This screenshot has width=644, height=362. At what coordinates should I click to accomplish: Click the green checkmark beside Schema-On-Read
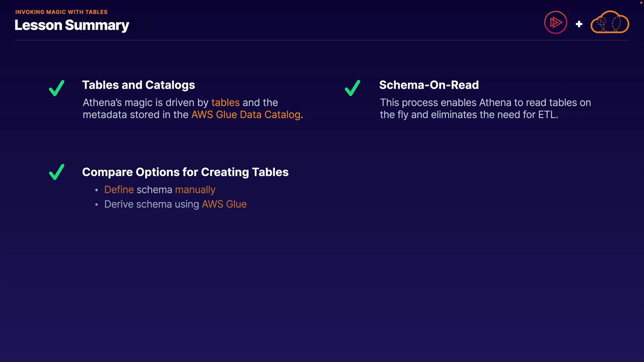click(353, 88)
